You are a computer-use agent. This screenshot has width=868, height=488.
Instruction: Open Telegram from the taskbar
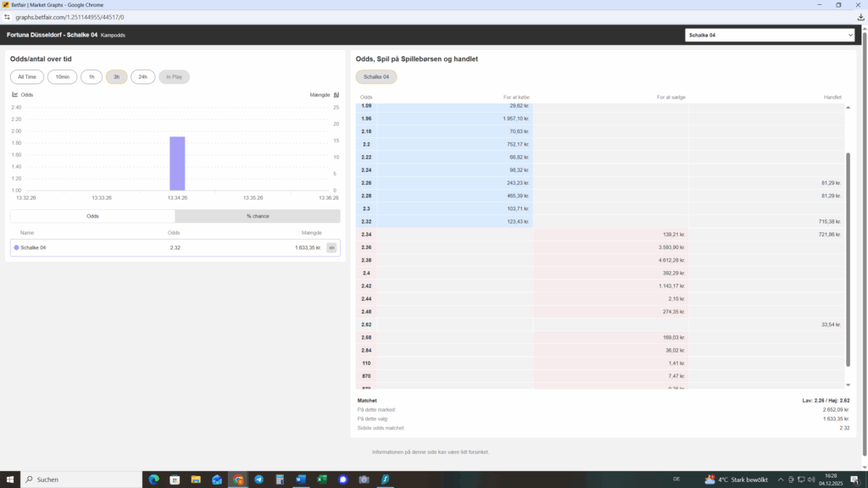tap(259, 480)
